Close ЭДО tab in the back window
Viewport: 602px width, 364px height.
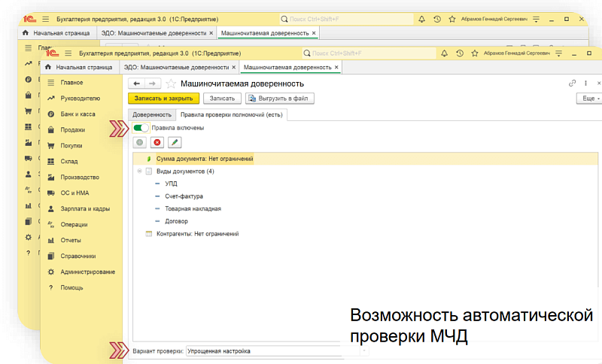pos(211,33)
